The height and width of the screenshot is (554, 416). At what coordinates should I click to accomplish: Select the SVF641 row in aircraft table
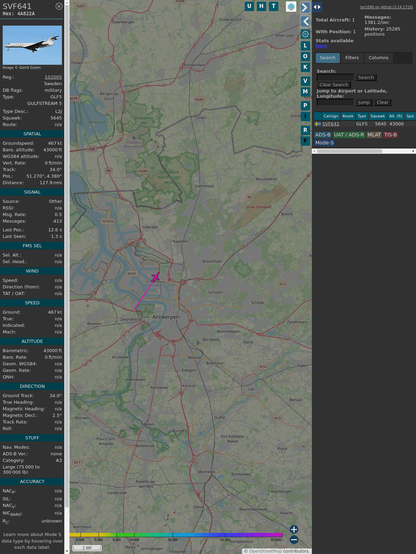click(x=365, y=124)
